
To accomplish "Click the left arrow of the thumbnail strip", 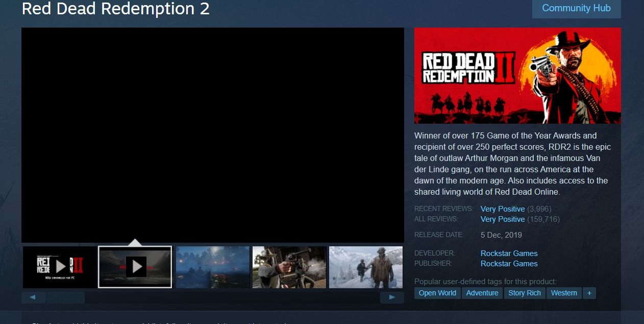I will 33,297.
